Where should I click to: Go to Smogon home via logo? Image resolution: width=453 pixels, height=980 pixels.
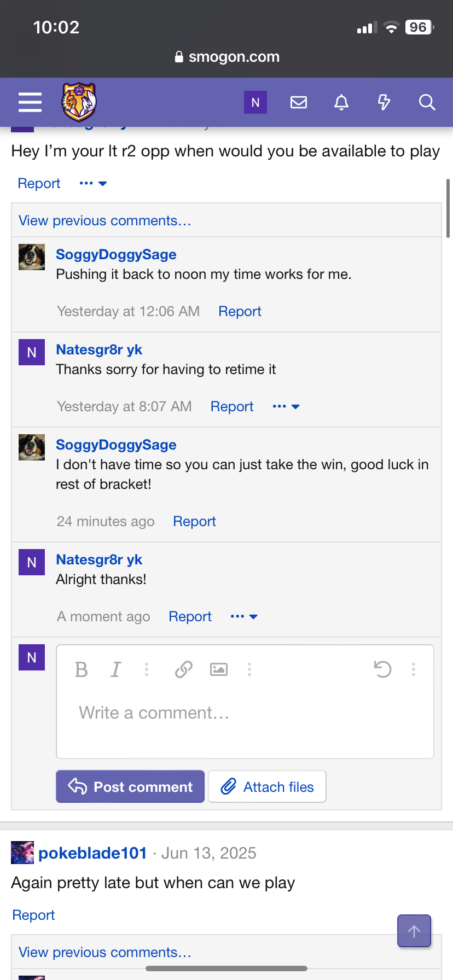79,102
